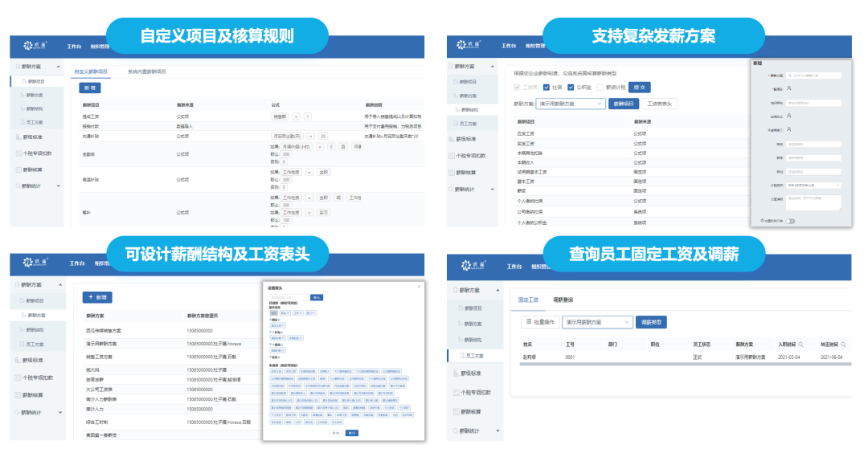Viewport: 868px width, 457px height.
Task: Click blue 薪酬项目 button beside dropdown
Action: coord(624,104)
